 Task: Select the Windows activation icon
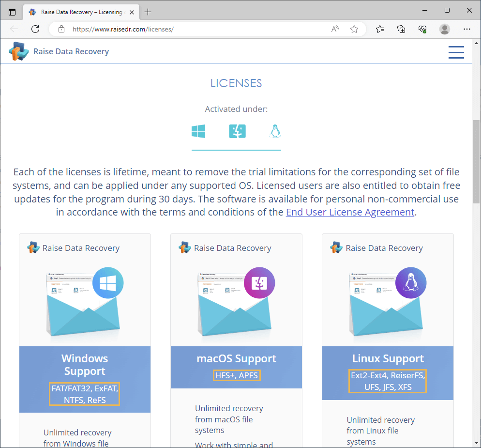(198, 131)
